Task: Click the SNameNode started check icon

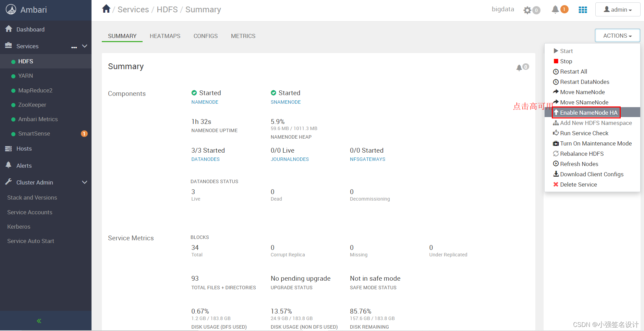Action: tap(274, 93)
